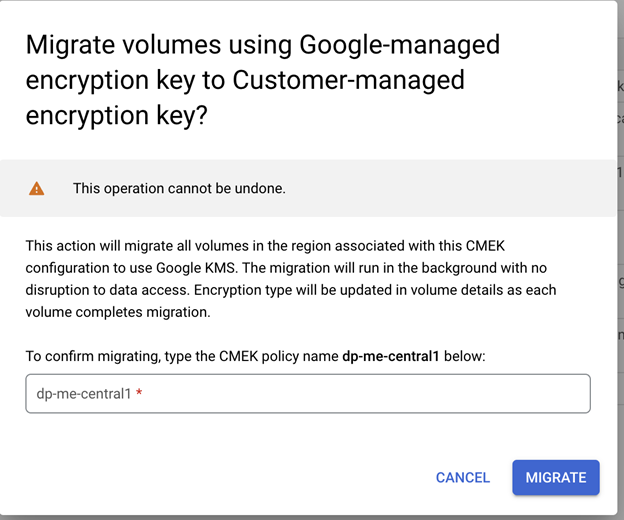Click the 'This operation cannot be undone.' warning text
The height and width of the screenshot is (520, 624).
179,188
